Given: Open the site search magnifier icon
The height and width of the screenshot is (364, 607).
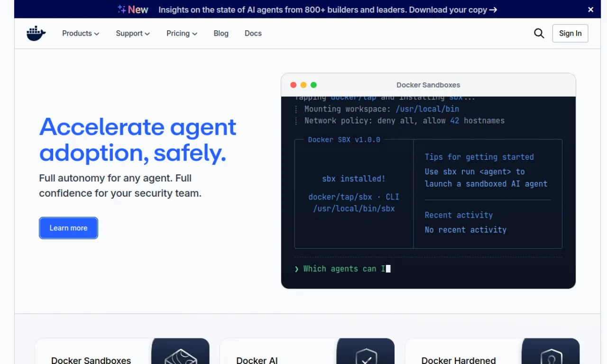Looking at the screenshot, I should (539, 33).
